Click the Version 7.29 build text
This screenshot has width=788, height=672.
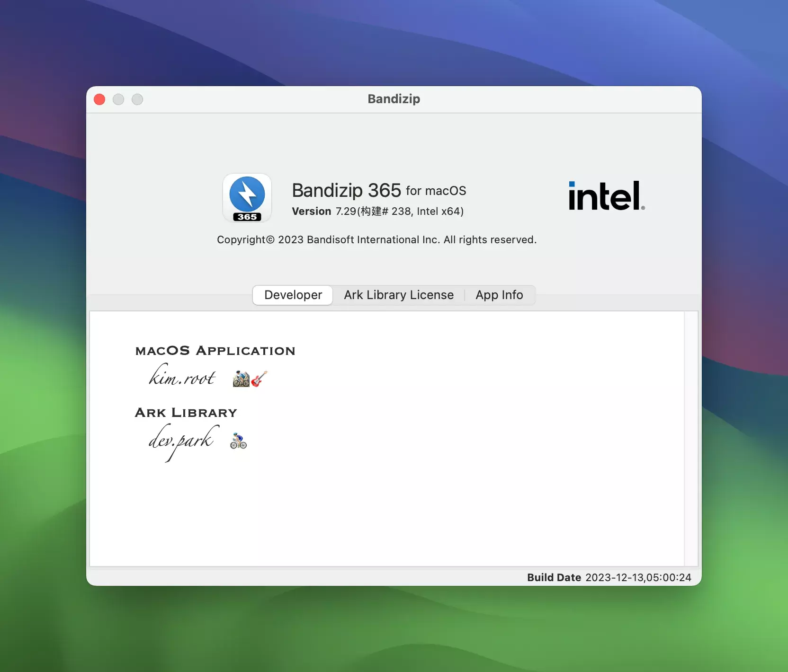click(377, 211)
